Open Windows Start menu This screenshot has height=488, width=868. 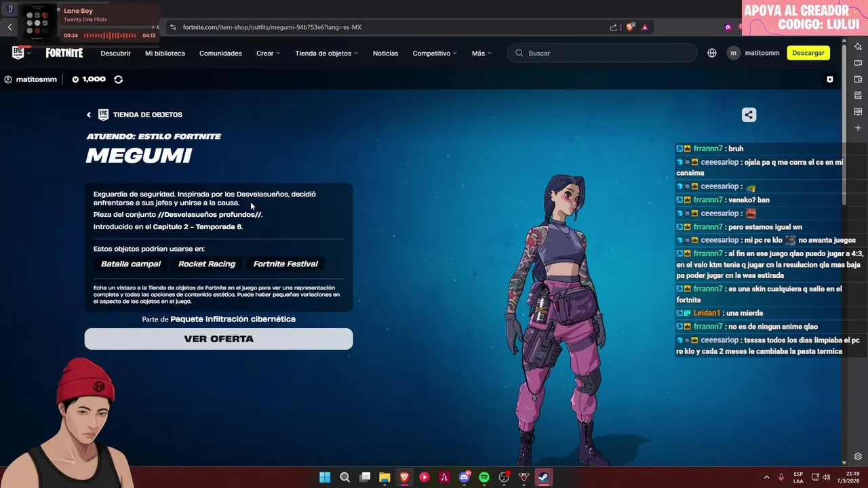pos(325,477)
